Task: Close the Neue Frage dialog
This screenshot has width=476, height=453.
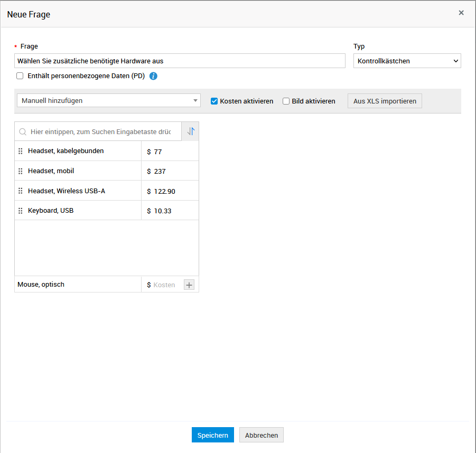Action: coord(461,13)
